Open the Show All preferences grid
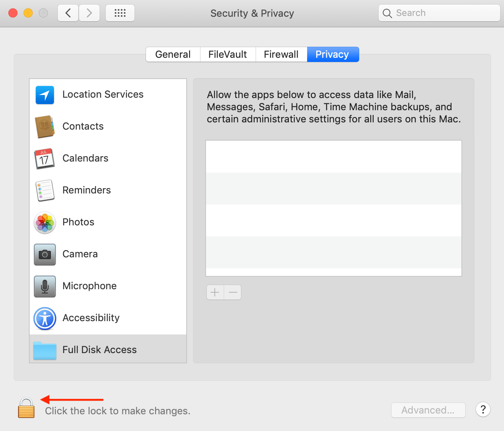Image resolution: width=504 pixels, height=431 pixels. (x=120, y=13)
